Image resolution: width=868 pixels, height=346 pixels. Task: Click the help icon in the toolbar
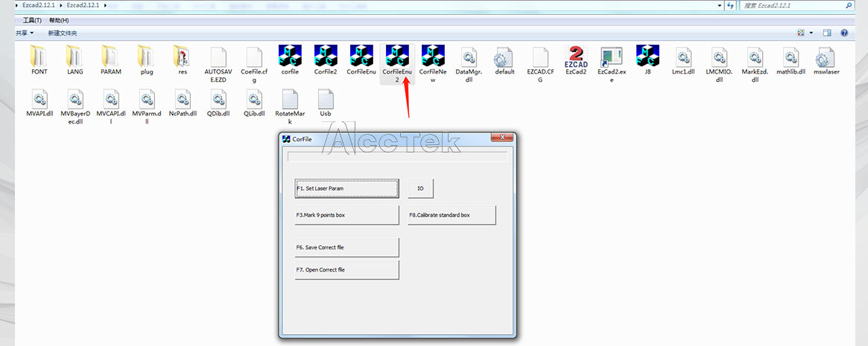(844, 33)
